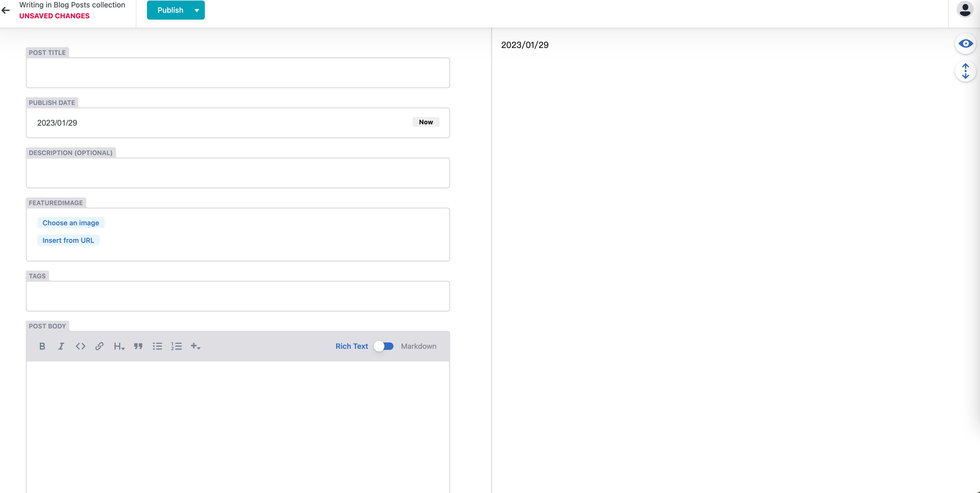This screenshot has height=493, width=980.
Task: Toggle bold formatting in post body
Action: tap(42, 346)
